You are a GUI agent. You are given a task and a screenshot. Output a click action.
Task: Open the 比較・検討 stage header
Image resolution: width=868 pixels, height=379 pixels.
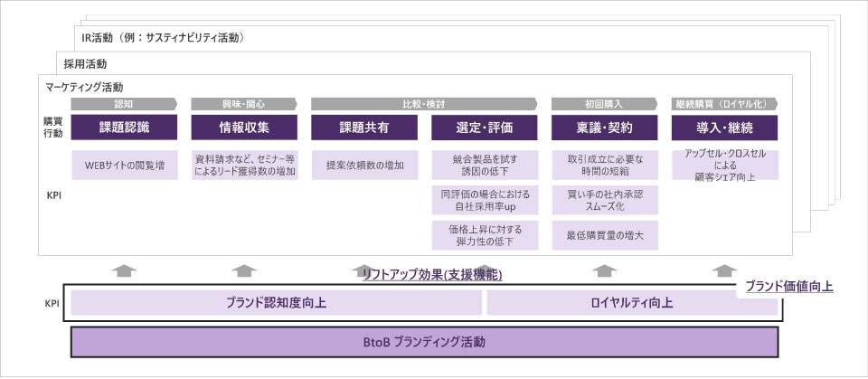click(423, 104)
